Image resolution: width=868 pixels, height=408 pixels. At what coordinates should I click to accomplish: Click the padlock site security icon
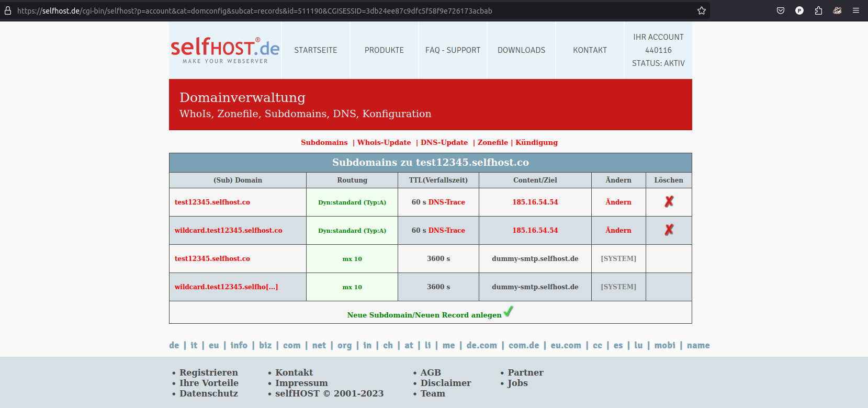tap(8, 10)
